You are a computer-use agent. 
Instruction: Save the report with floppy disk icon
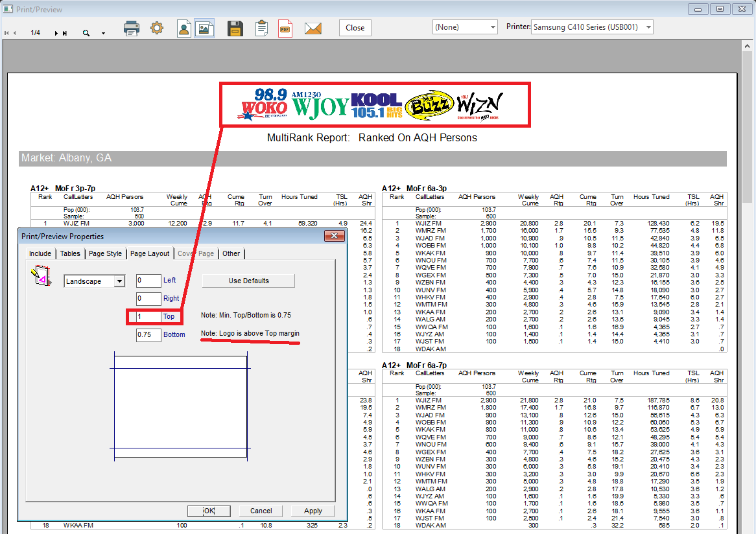pyautogui.click(x=235, y=29)
